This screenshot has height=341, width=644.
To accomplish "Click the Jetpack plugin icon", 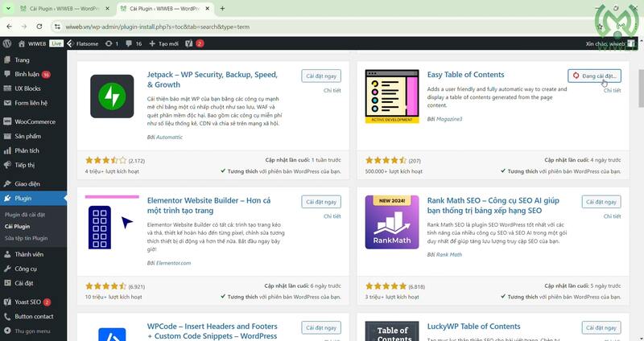I will (112, 97).
